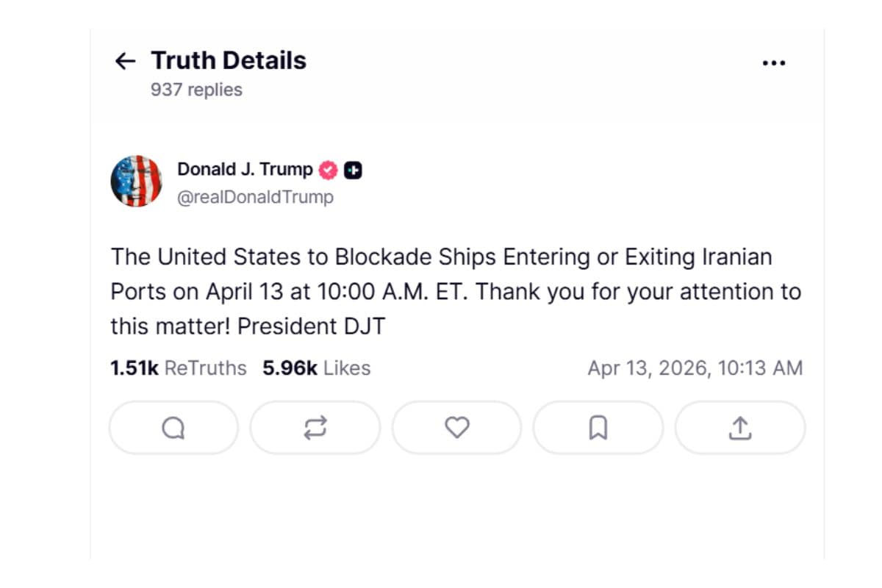Screen dimensions: 882x588
Task: Click the reply speech bubble button
Action: [x=173, y=428]
